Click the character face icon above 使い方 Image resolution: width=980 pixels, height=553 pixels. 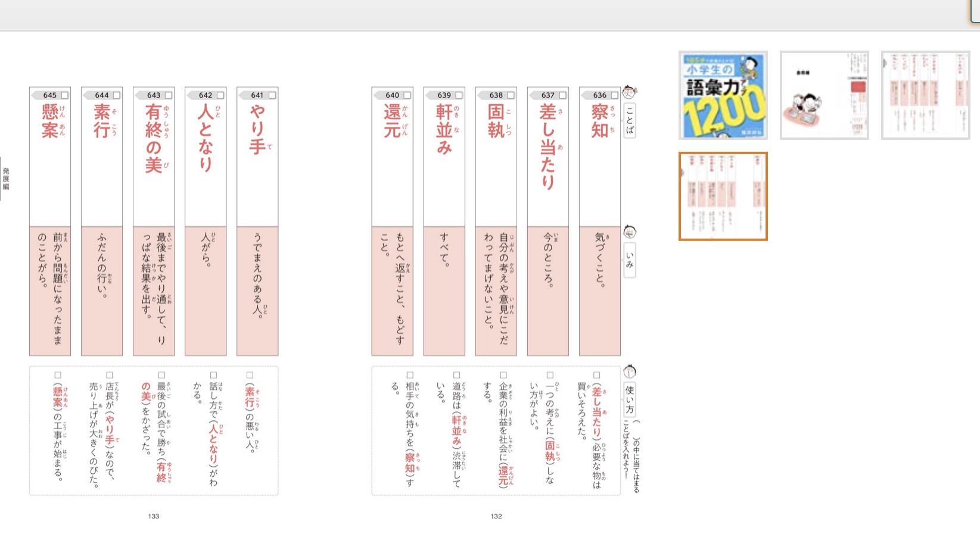(629, 371)
